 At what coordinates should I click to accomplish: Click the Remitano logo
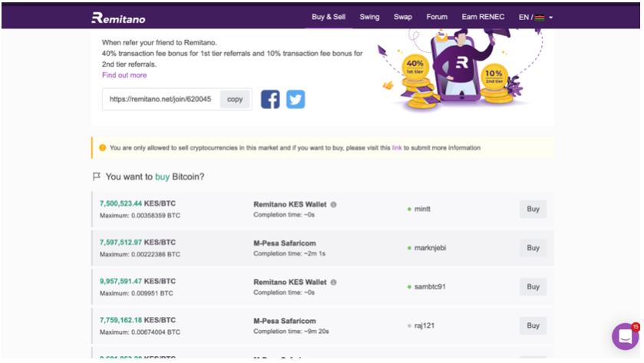click(x=118, y=18)
